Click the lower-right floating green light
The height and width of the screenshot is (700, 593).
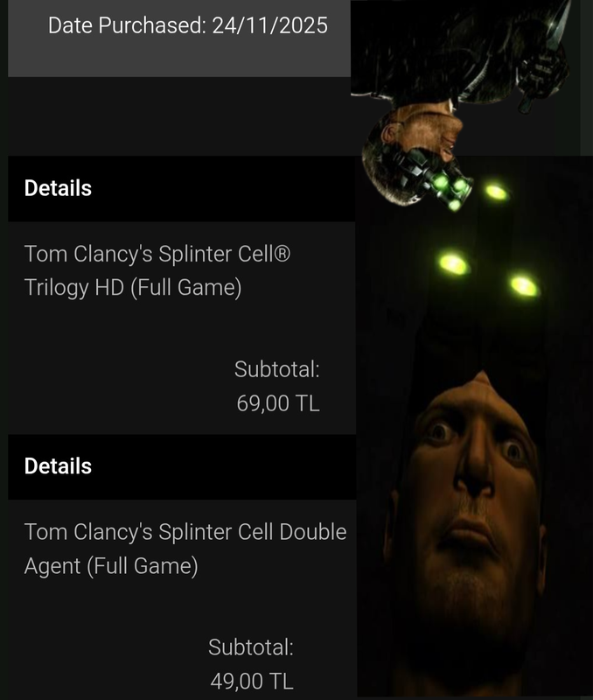pyautogui.click(x=524, y=286)
